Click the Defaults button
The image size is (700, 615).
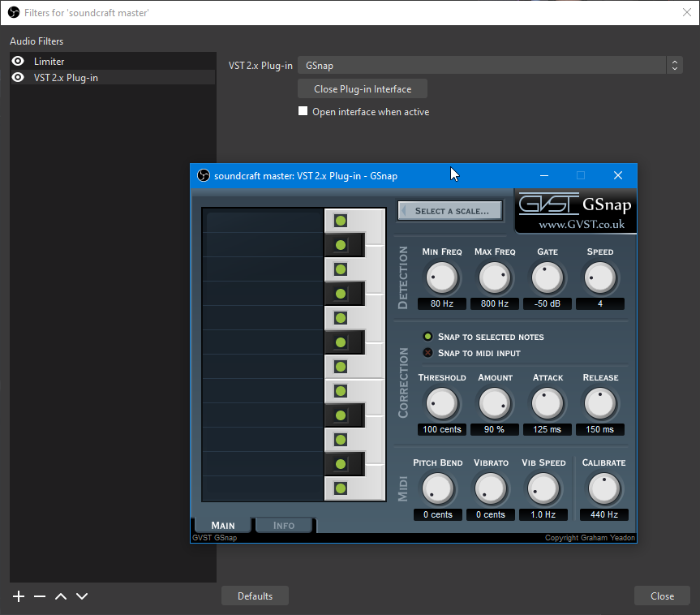pyautogui.click(x=255, y=596)
